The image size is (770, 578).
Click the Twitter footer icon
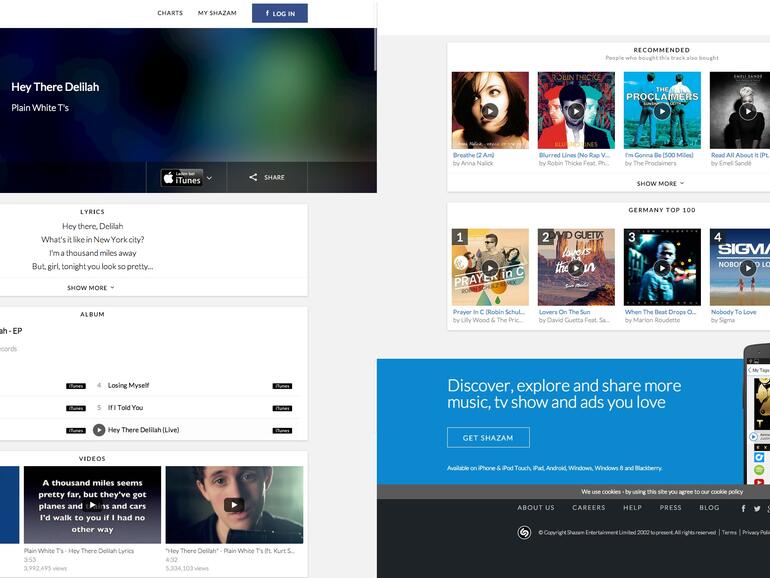tap(757, 509)
